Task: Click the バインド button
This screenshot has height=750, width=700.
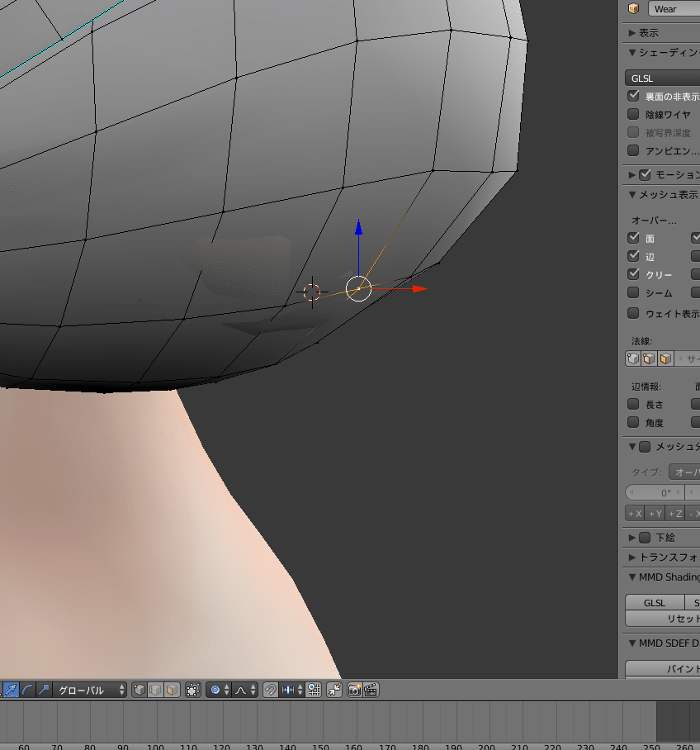Action: tap(663, 669)
